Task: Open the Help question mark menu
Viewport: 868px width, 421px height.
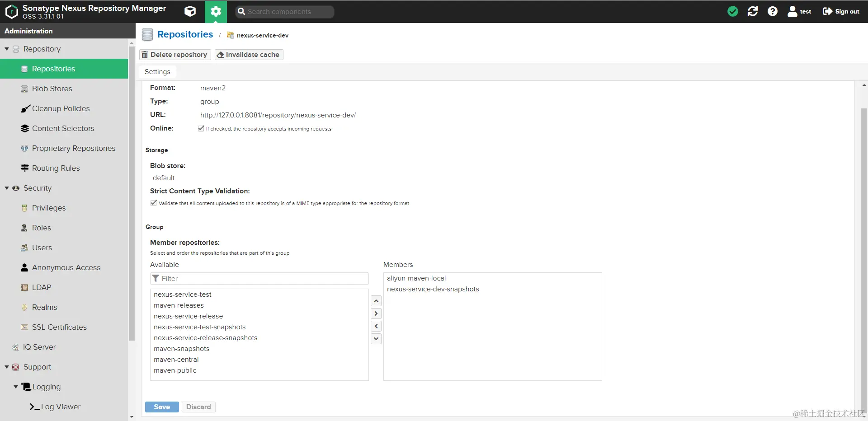Action: pyautogui.click(x=773, y=11)
